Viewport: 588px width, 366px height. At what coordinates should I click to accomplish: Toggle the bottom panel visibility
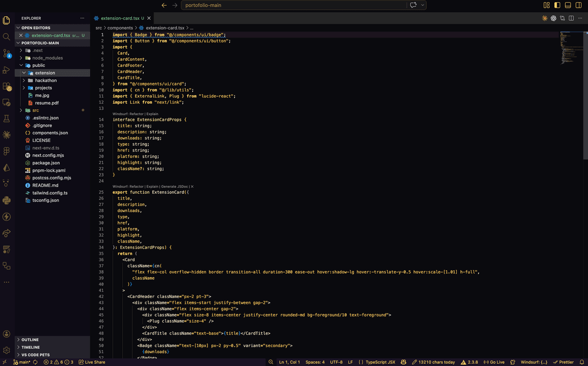[567, 5]
